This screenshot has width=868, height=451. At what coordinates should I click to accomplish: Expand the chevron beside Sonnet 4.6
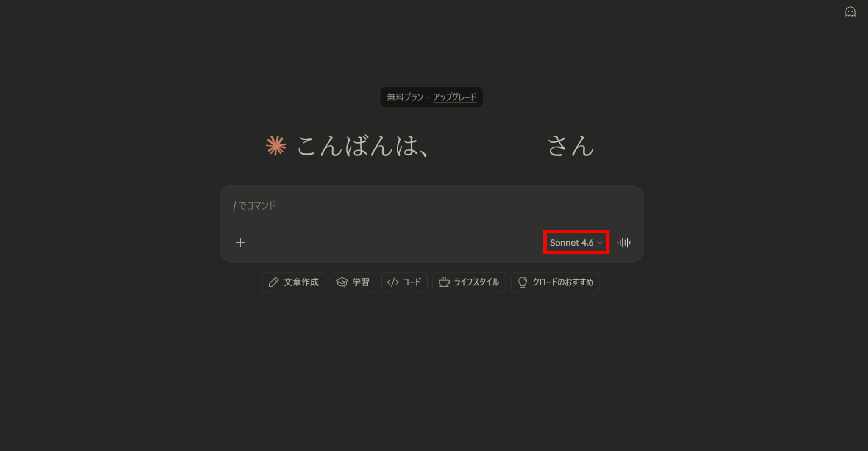(x=600, y=243)
